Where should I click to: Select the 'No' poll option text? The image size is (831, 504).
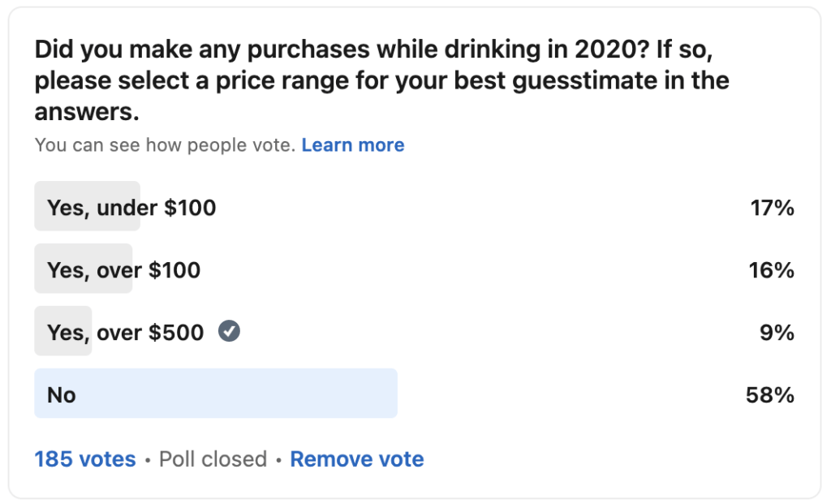tap(62, 394)
